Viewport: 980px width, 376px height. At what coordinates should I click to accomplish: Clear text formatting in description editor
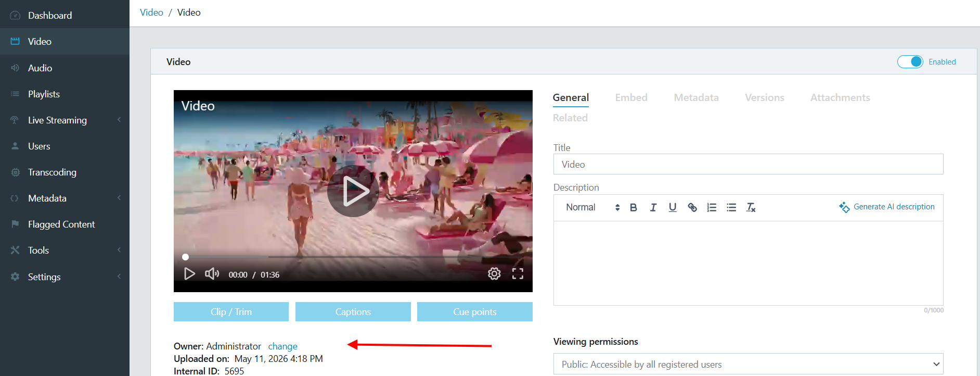[x=751, y=207]
